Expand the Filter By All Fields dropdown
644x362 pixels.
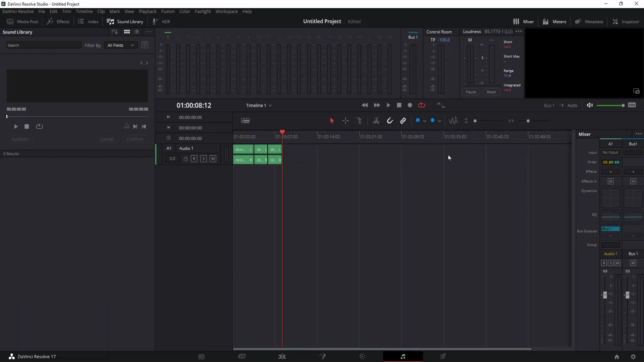coord(120,45)
